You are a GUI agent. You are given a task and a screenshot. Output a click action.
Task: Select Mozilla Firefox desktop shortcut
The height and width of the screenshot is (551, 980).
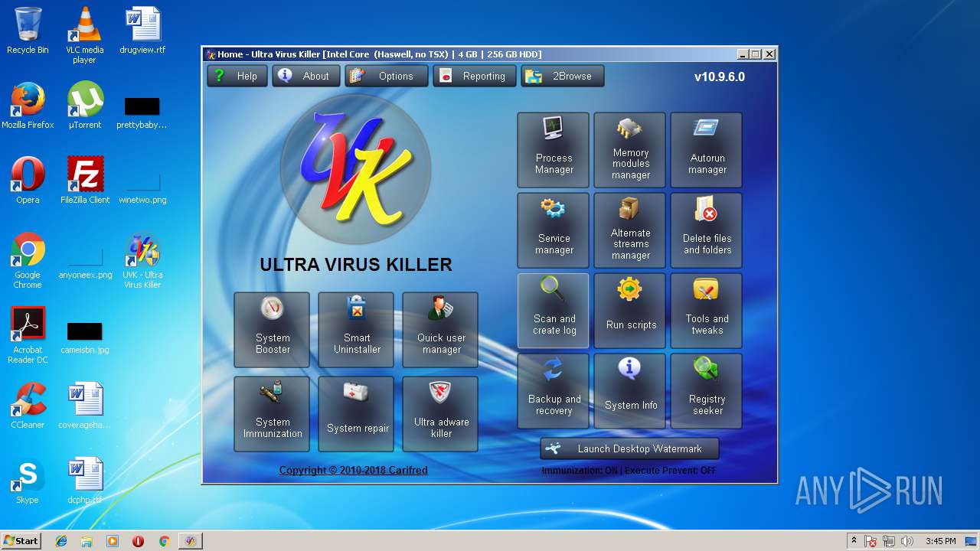[28, 106]
